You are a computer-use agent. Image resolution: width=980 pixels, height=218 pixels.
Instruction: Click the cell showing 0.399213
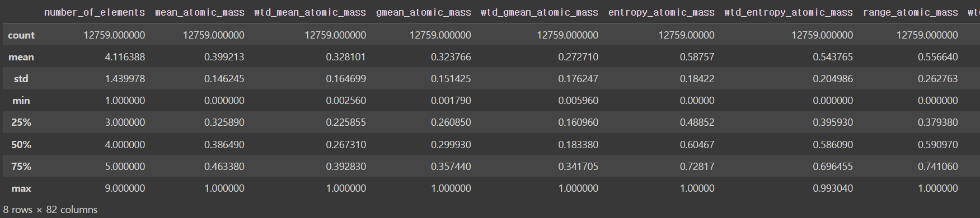coord(224,57)
